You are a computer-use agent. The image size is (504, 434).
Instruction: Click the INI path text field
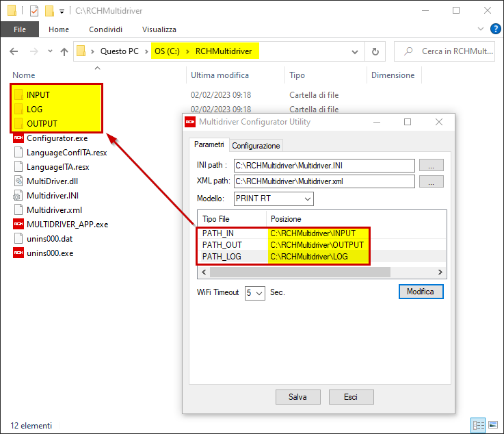[x=324, y=166]
